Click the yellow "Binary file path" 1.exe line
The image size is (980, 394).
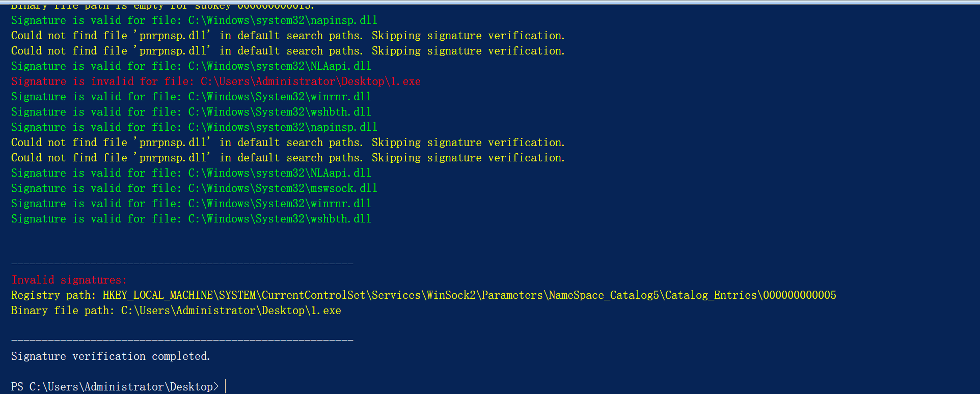tap(176, 311)
